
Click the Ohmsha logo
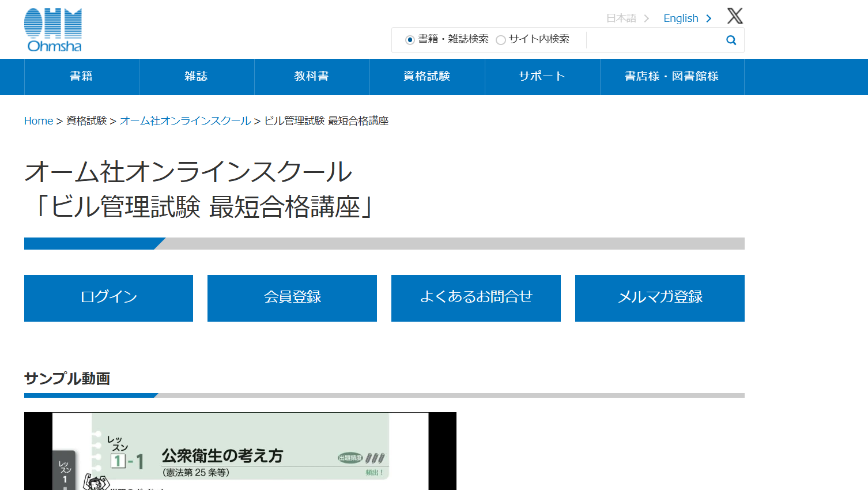[53, 30]
